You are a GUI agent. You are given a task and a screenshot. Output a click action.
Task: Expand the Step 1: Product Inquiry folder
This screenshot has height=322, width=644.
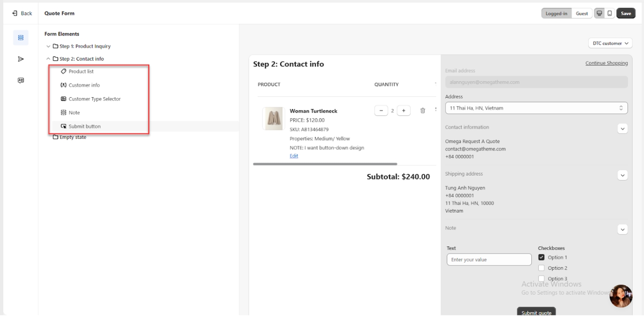click(x=48, y=46)
